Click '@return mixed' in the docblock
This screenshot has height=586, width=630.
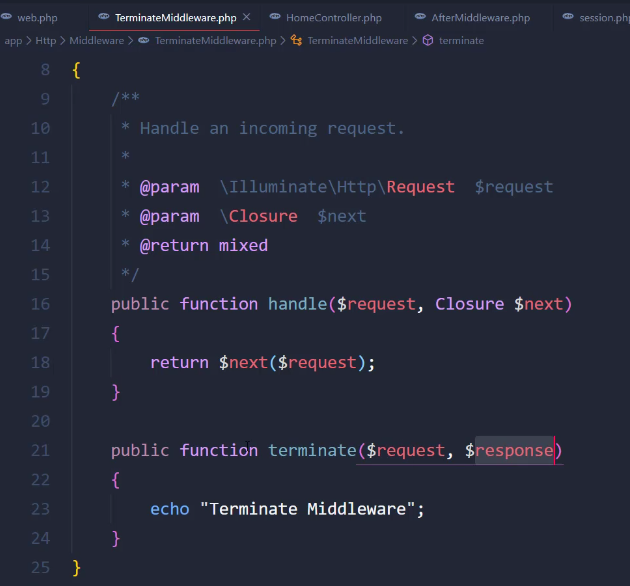point(204,246)
